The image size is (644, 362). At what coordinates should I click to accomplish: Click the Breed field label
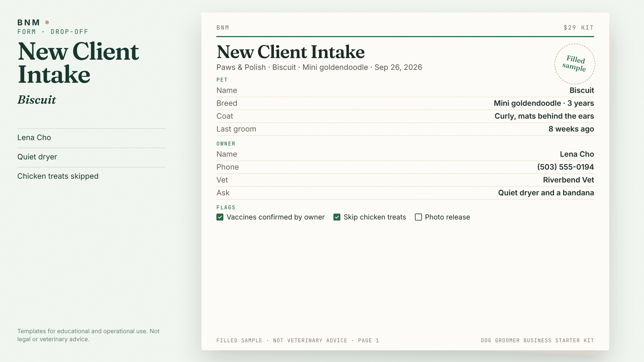pyautogui.click(x=227, y=103)
